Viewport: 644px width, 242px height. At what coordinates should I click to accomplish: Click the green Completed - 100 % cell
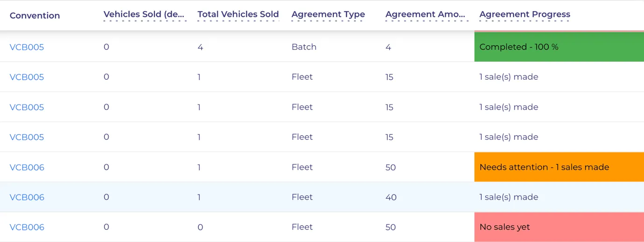point(559,47)
